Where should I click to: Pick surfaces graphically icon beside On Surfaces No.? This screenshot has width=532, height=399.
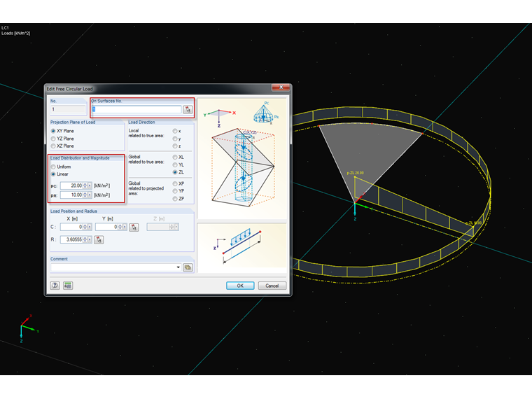pyautogui.click(x=188, y=109)
